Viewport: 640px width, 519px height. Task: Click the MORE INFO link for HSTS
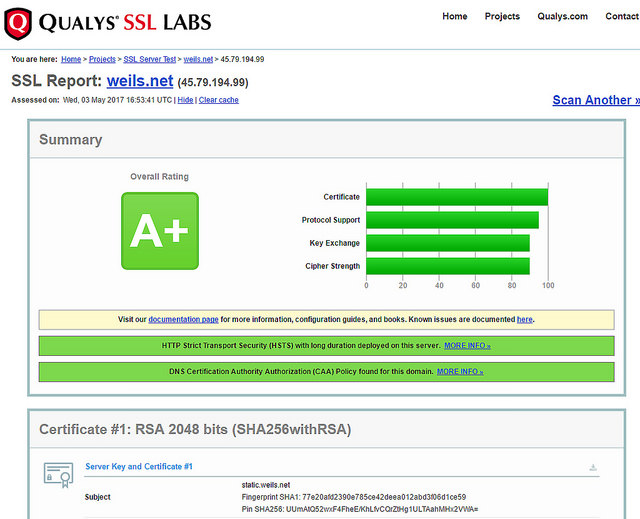tap(467, 345)
